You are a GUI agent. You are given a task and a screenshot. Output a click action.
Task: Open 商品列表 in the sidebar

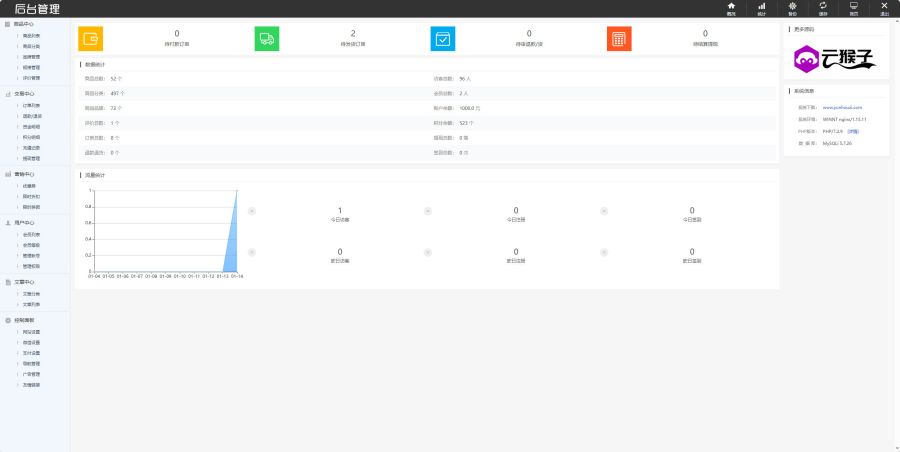[x=31, y=35]
